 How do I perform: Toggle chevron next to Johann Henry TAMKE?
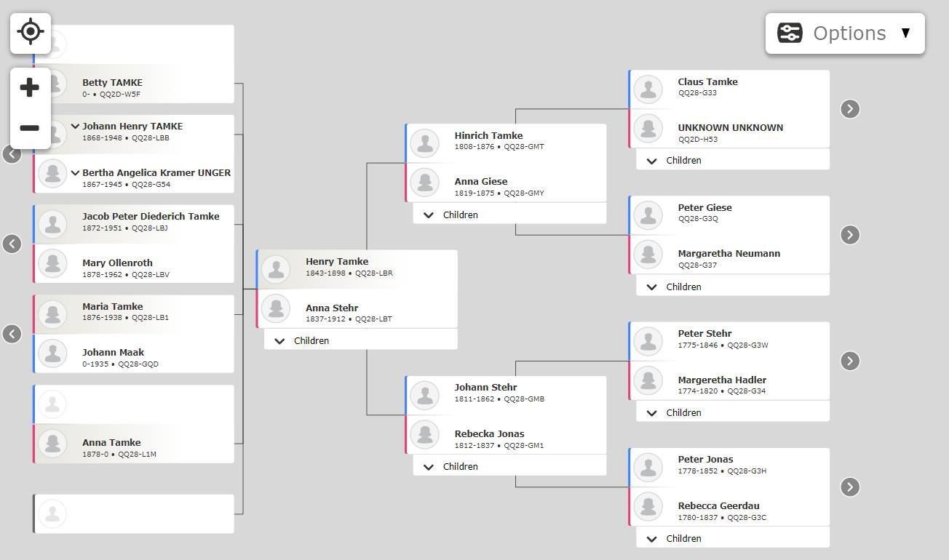75,127
